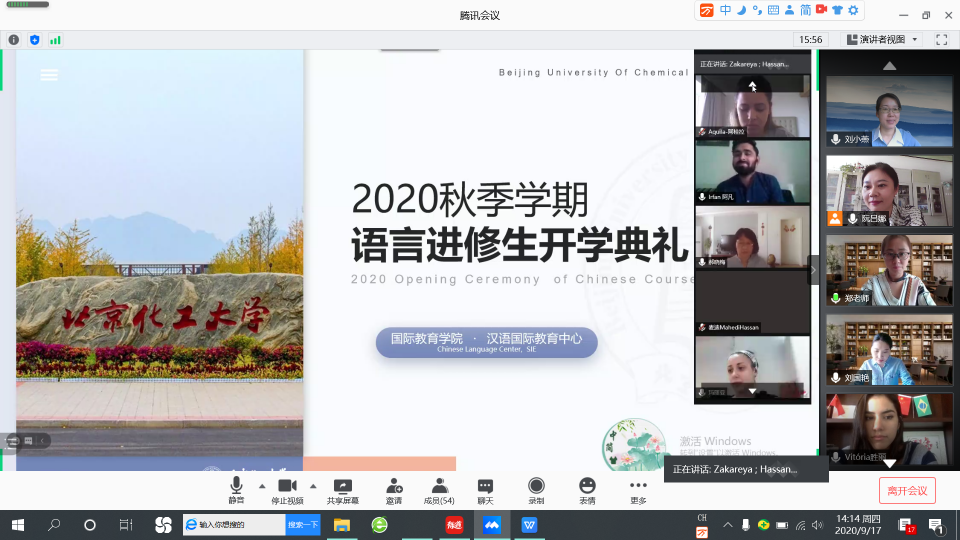Open the taskbar clock 14:14 2020/9/17
This screenshot has width=960, height=540.
(858, 525)
